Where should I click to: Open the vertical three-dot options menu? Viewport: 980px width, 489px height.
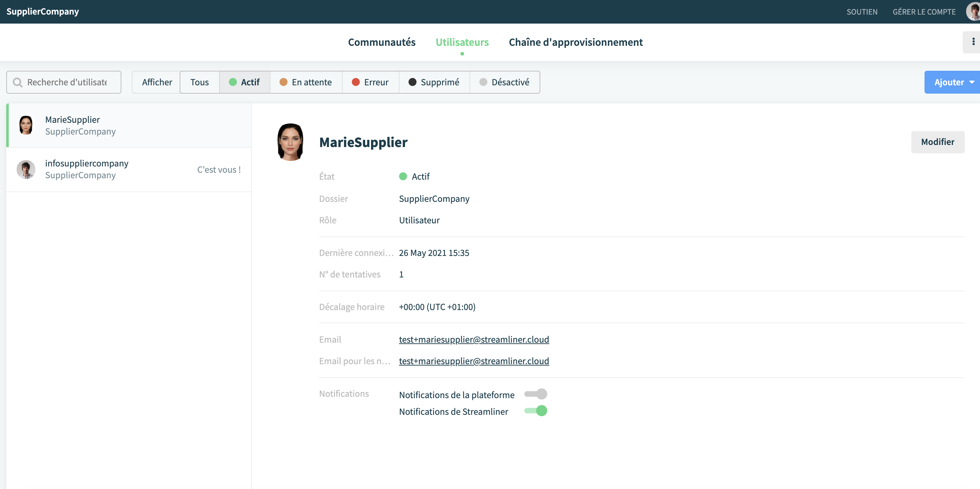point(973,42)
